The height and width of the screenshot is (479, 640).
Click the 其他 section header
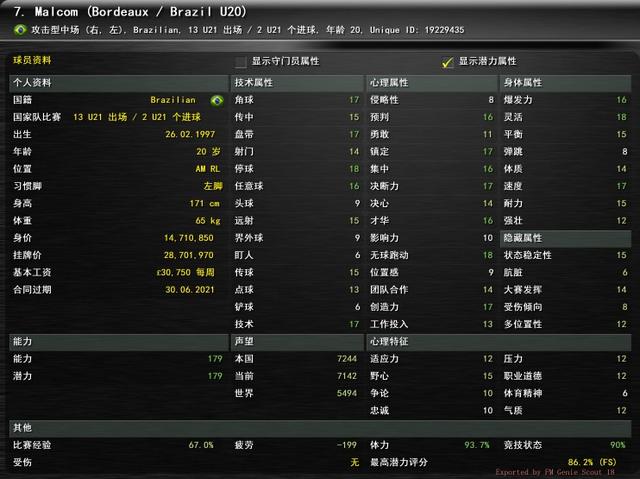tap(320, 428)
